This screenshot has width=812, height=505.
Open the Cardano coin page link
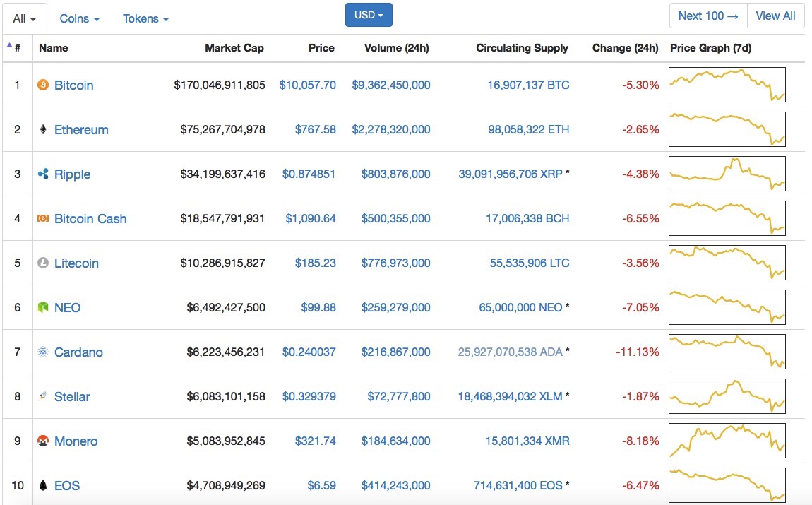[78, 352]
